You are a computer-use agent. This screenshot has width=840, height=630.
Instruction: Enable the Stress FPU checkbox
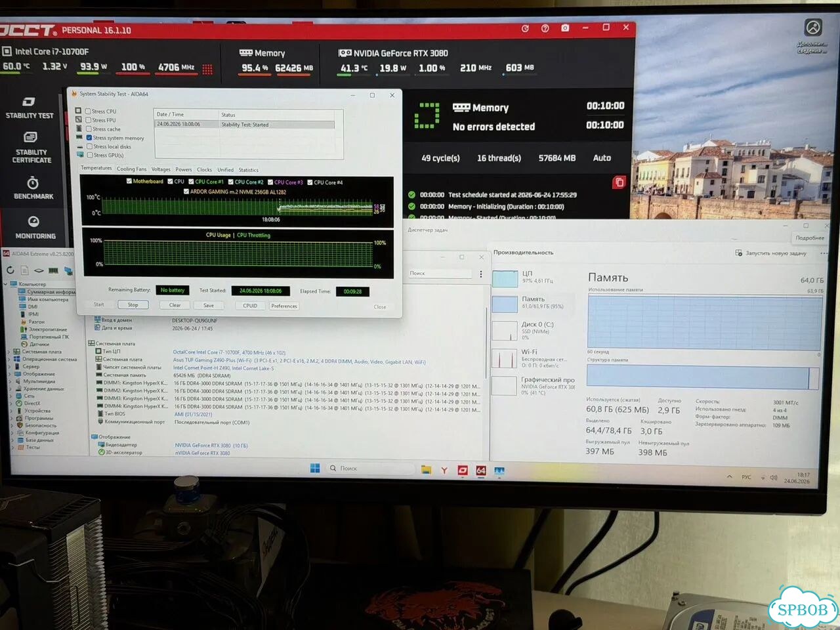88,120
